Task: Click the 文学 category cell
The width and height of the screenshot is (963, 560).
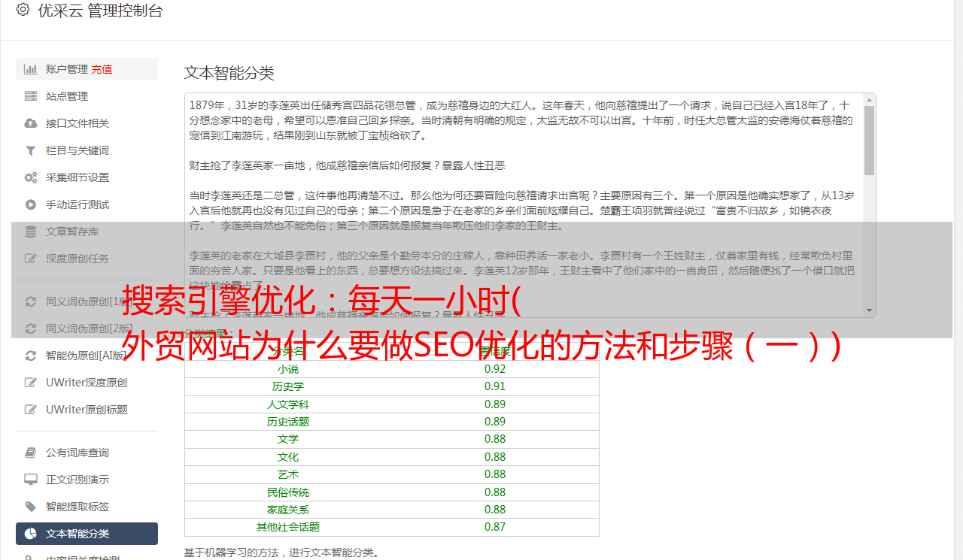Action: tap(288, 439)
